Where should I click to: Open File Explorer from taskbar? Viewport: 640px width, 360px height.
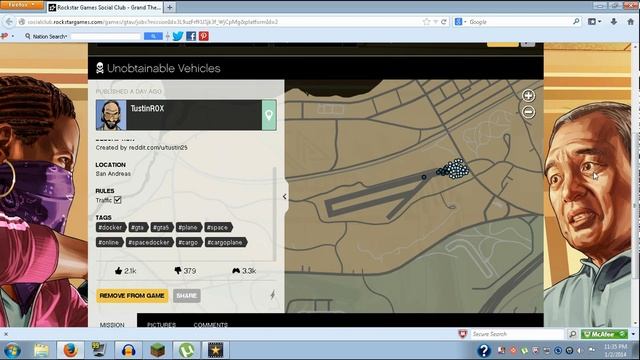click(41, 351)
